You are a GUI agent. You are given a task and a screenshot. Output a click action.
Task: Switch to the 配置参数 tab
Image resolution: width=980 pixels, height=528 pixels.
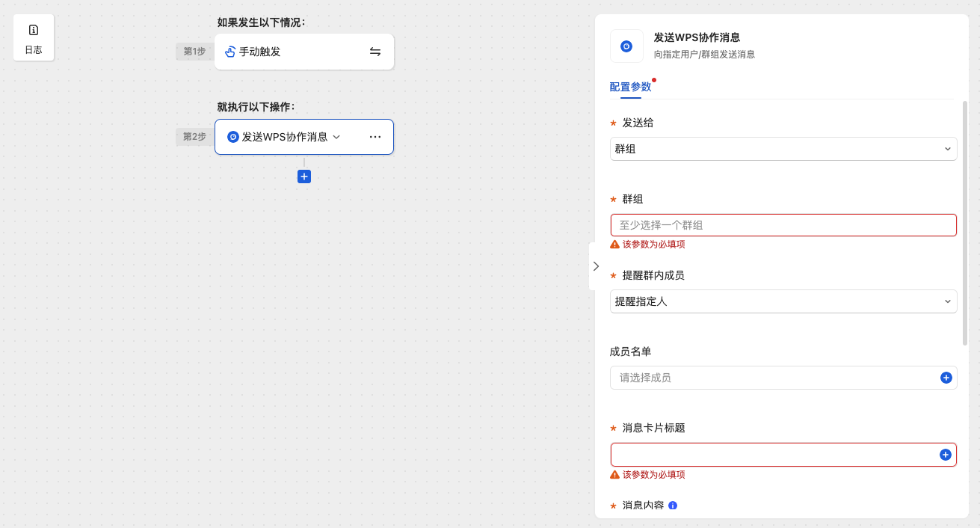[630, 87]
